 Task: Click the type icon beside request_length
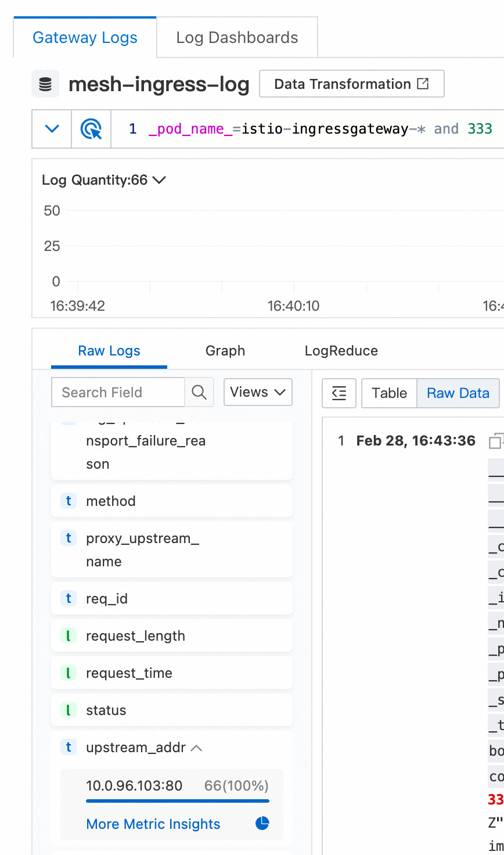[69, 635]
